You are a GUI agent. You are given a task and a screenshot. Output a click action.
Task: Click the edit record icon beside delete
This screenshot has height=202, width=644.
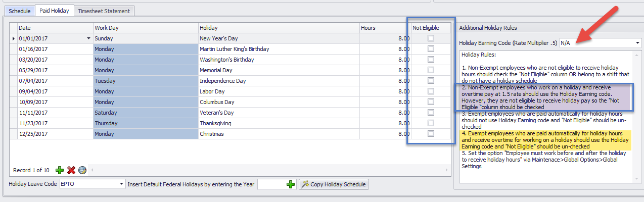coord(82,170)
